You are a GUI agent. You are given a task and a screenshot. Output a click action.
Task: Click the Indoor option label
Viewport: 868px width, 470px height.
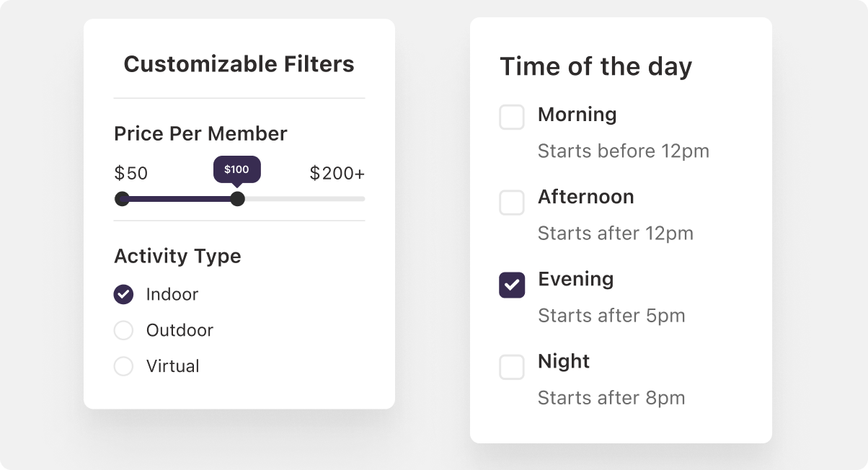tap(172, 294)
